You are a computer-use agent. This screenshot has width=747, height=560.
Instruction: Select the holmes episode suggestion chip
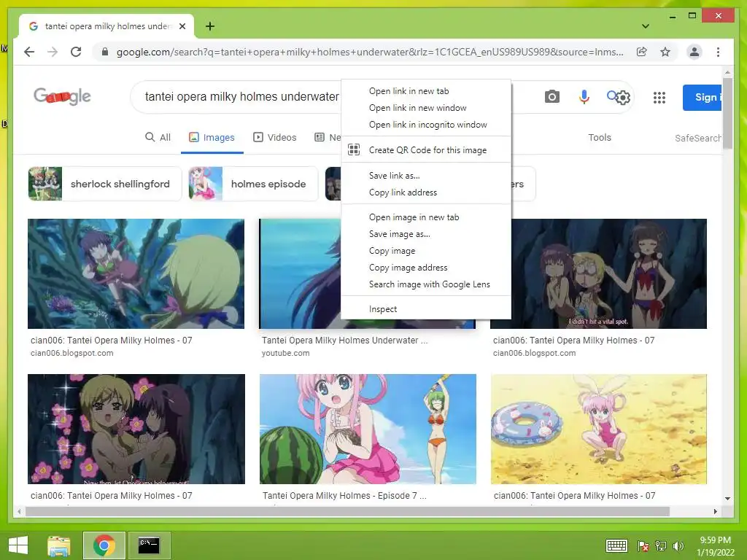point(253,184)
